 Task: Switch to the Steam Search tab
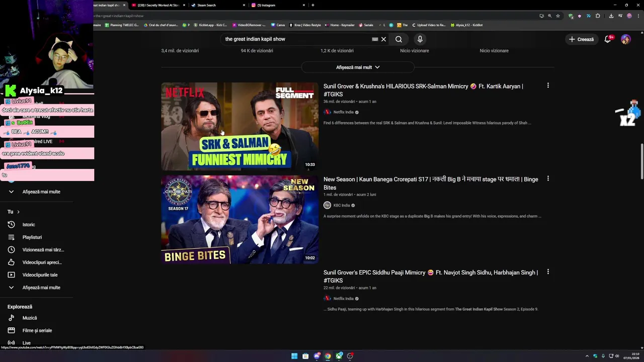coord(216,5)
